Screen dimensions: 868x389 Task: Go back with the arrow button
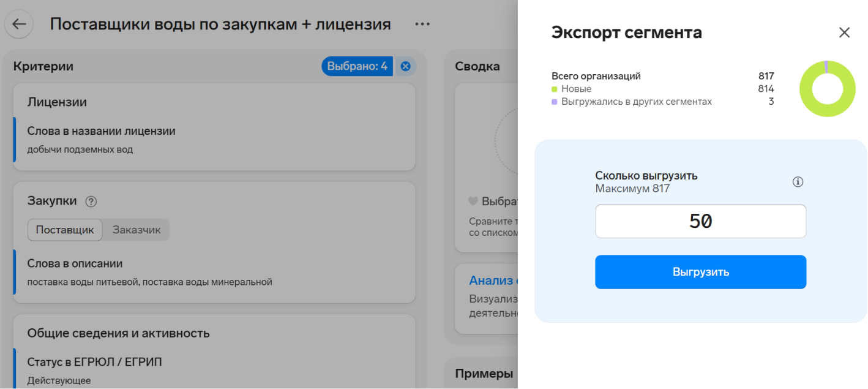click(19, 25)
